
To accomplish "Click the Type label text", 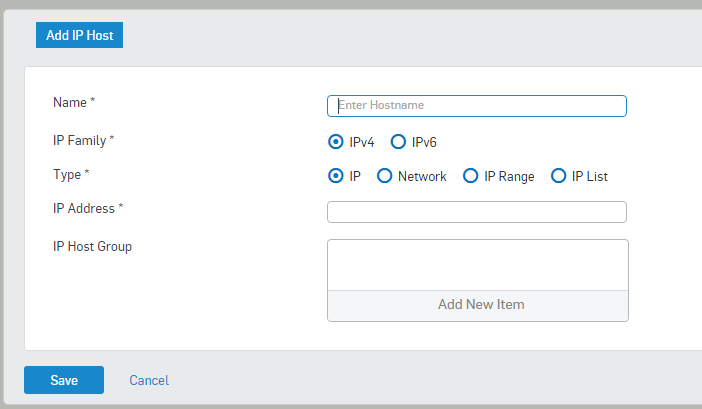I will [67, 175].
